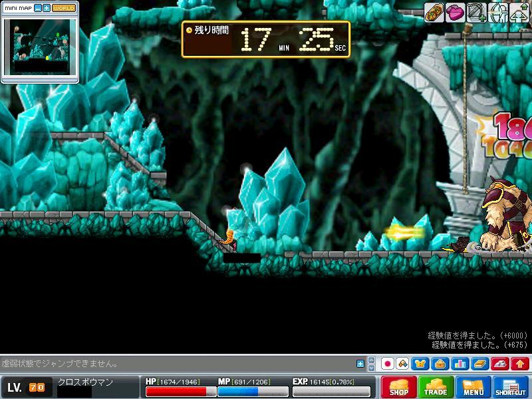Click the mini map preview image
532x399 pixels.
[x=40, y=47]
